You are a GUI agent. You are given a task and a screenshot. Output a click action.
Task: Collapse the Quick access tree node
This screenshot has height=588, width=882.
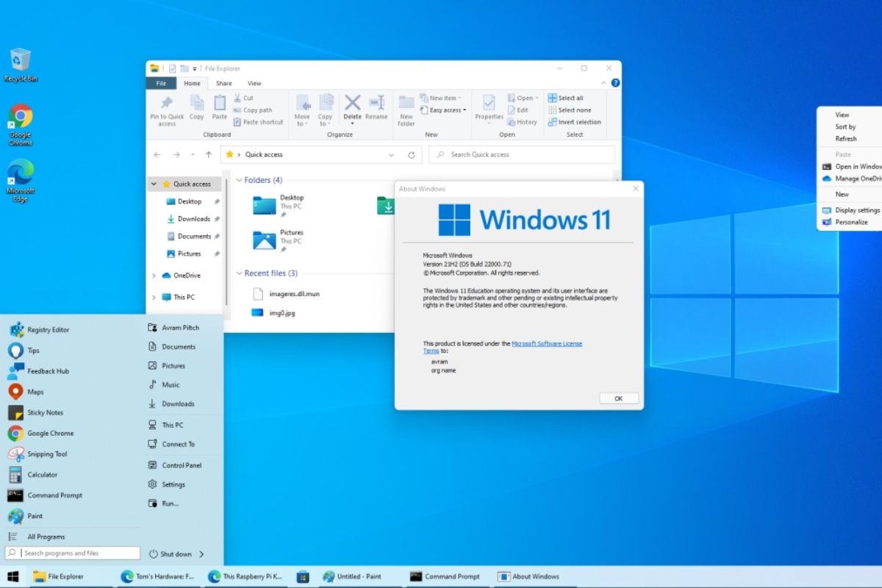(154, 184)
